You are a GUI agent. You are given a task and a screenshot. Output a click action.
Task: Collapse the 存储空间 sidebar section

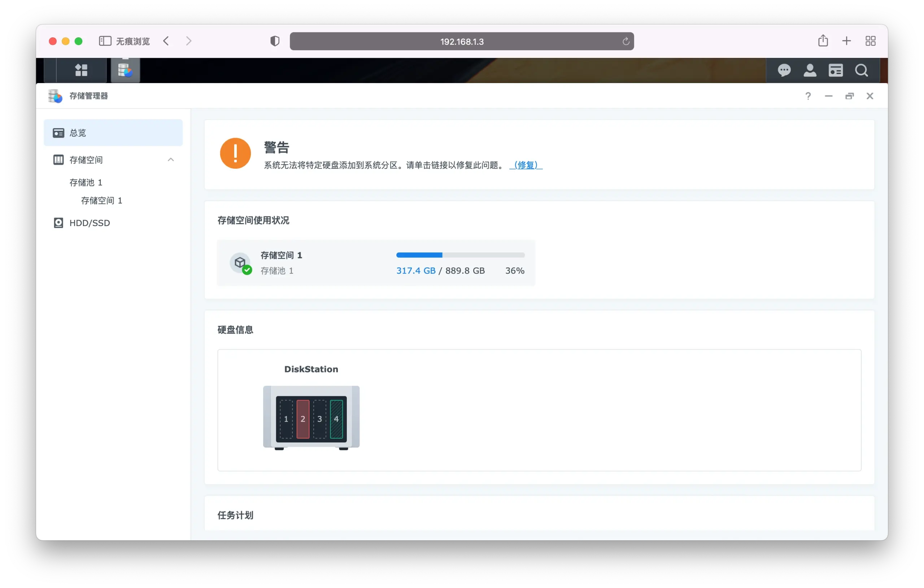[x=171, y=160]
